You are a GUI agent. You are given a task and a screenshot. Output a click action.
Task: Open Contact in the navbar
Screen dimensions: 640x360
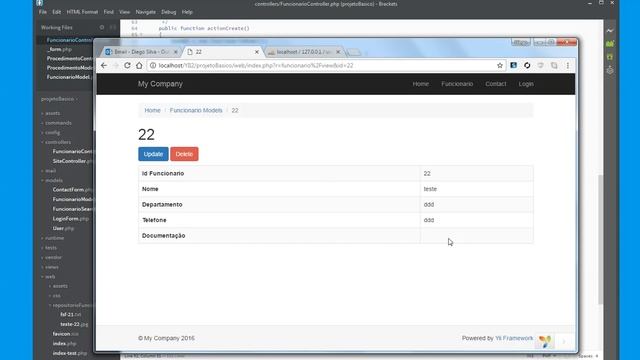pos(496,84)
